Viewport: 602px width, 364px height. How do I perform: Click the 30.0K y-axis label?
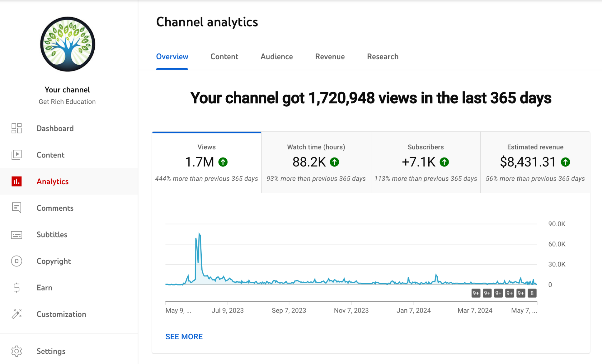pyautogui.click(x=557, y=264)
